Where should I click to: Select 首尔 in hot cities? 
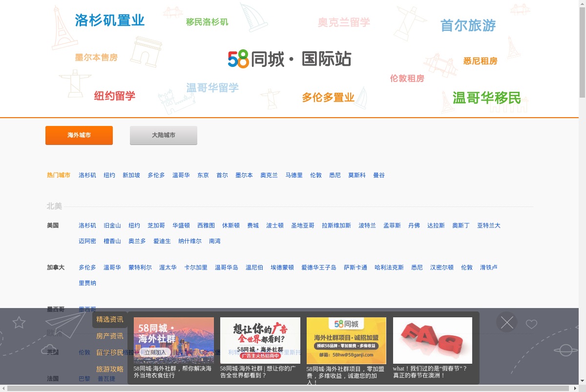[222, 175]
